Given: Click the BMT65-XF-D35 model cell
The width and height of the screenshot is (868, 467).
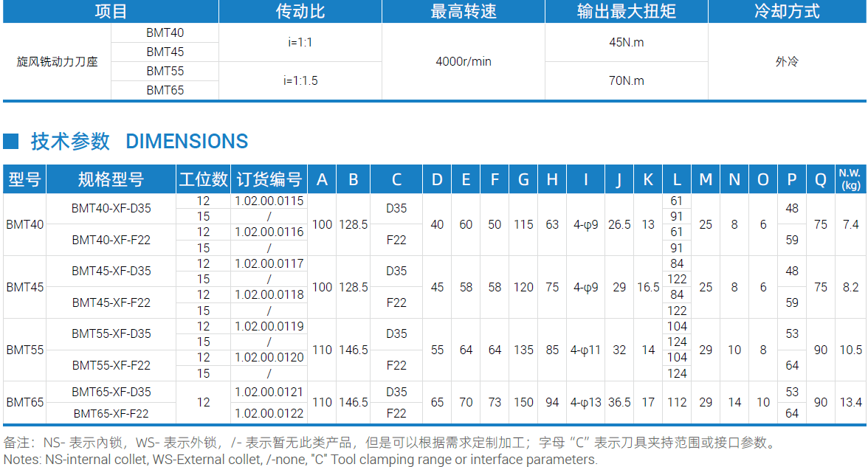Looking at the screenshot, I should click(111, 392).
